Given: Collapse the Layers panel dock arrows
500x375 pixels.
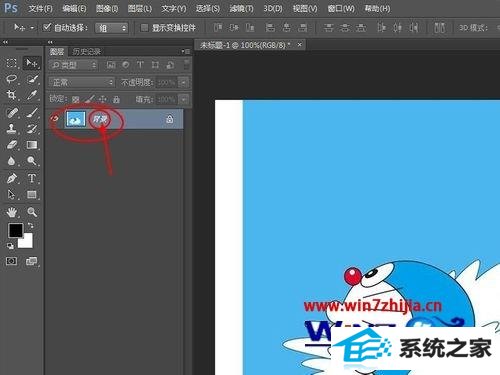Looking at the screenshot, I should pos(50,42).
